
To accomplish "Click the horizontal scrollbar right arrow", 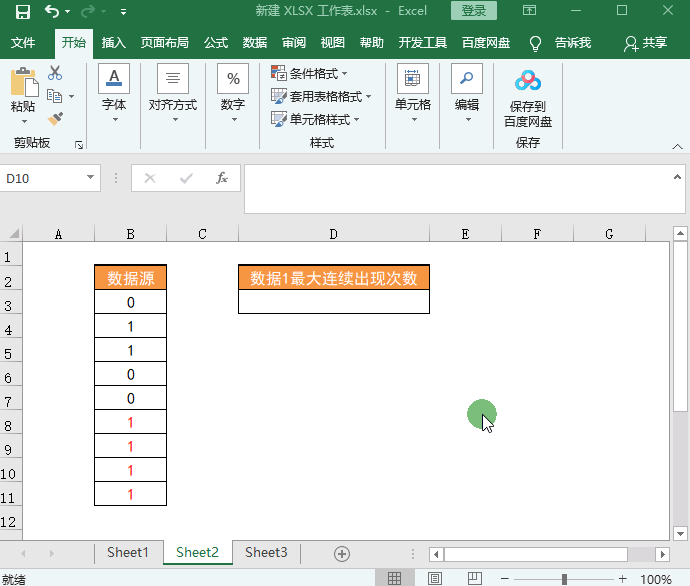I will tap(662, 554).
